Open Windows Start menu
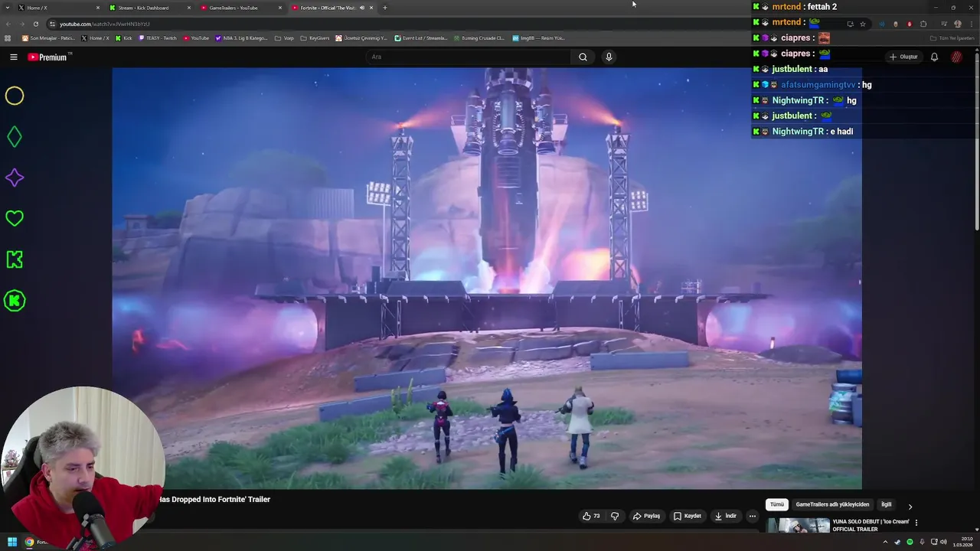The height and width of the screenshot is (551, 980). pyautogui.click(x=12, y=542)
